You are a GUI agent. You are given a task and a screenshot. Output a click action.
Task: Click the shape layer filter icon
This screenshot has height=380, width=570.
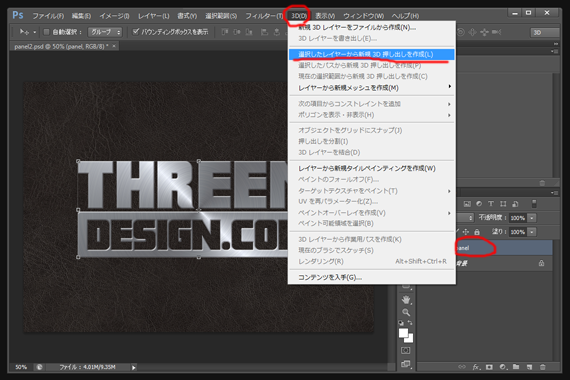pos(503,204)
